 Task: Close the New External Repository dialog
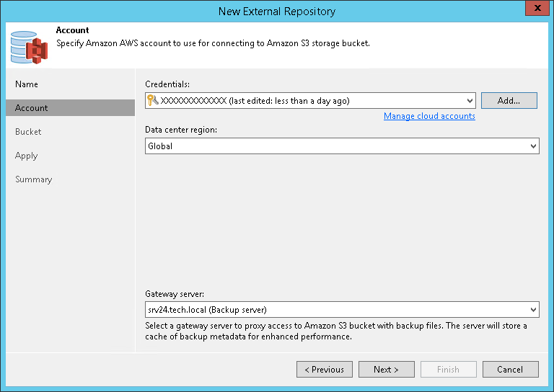tap(535, 11)
